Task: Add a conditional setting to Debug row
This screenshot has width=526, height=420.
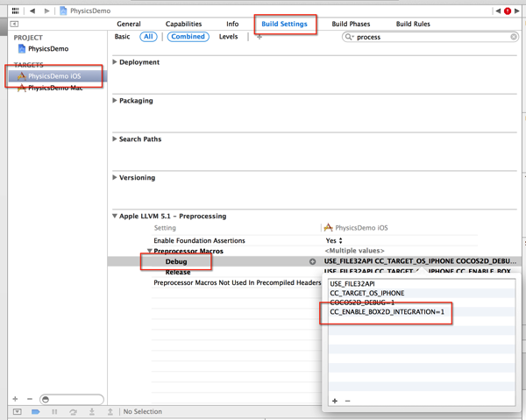Action: 312,261
